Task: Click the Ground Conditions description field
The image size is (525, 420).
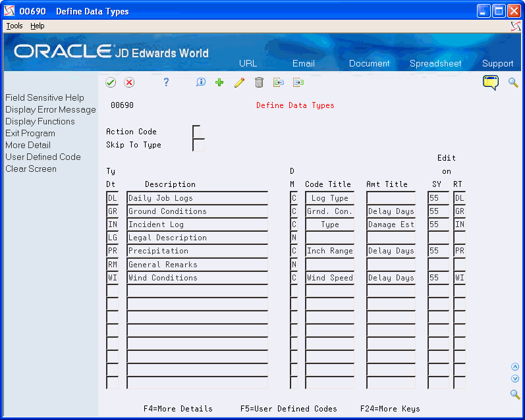Action: (x=197, y=211)
